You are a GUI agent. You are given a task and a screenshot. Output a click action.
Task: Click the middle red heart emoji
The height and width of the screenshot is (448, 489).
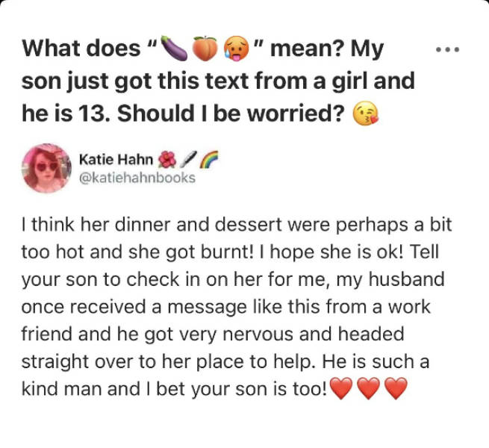click(x=369, y=391)
